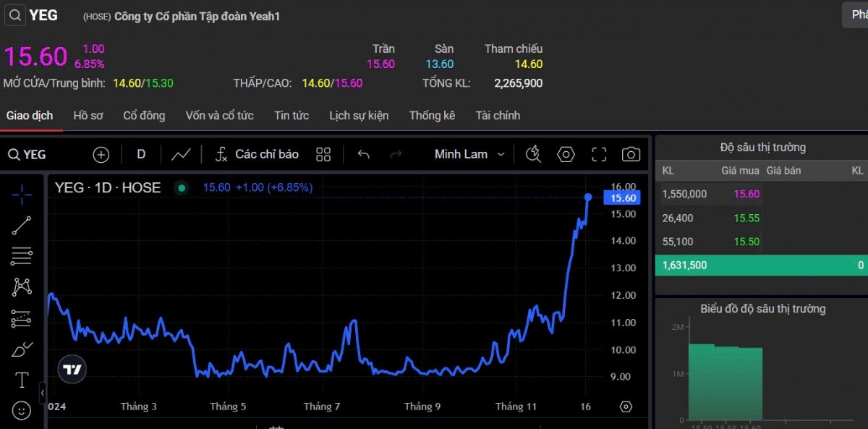This screenshot has height=429, width=868.
Task: Click the reference price 14.60 under Tham chiếu
Action: tap(529, 64)
